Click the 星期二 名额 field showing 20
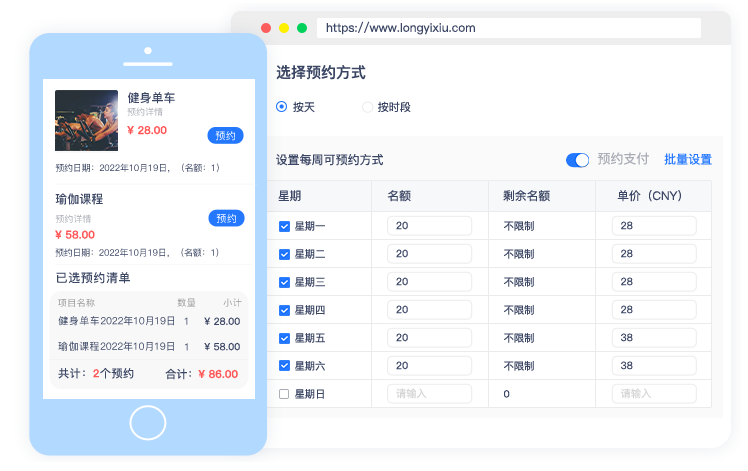The image size is (748, 471). (x=429, y=254)
